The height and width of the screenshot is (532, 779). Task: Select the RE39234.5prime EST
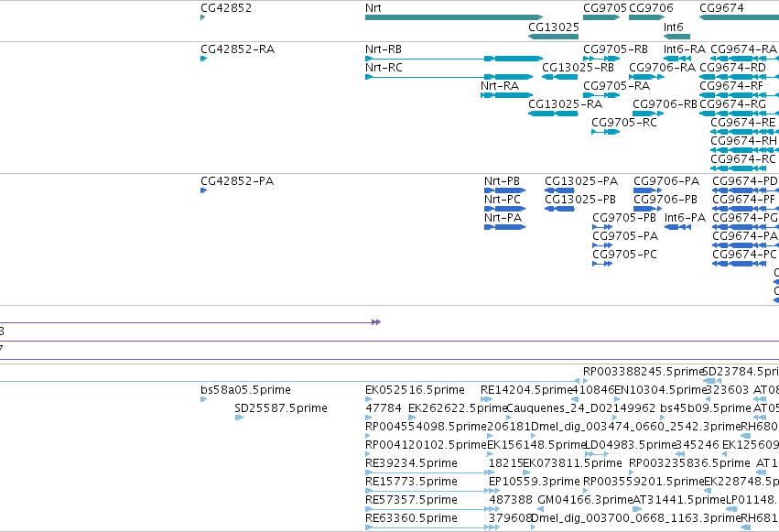[429, 472]
